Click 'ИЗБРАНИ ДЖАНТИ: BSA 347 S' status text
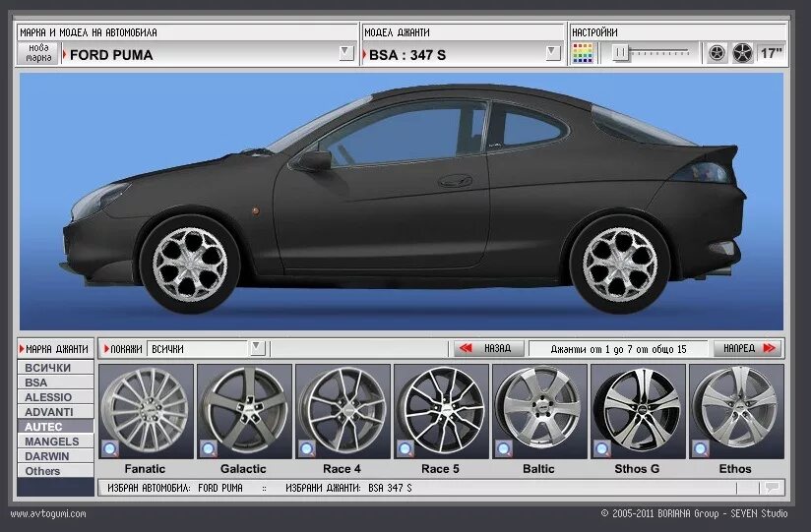The width and height of the screenshot is (811, 532). pyautogui.click(x=348, y=488)
